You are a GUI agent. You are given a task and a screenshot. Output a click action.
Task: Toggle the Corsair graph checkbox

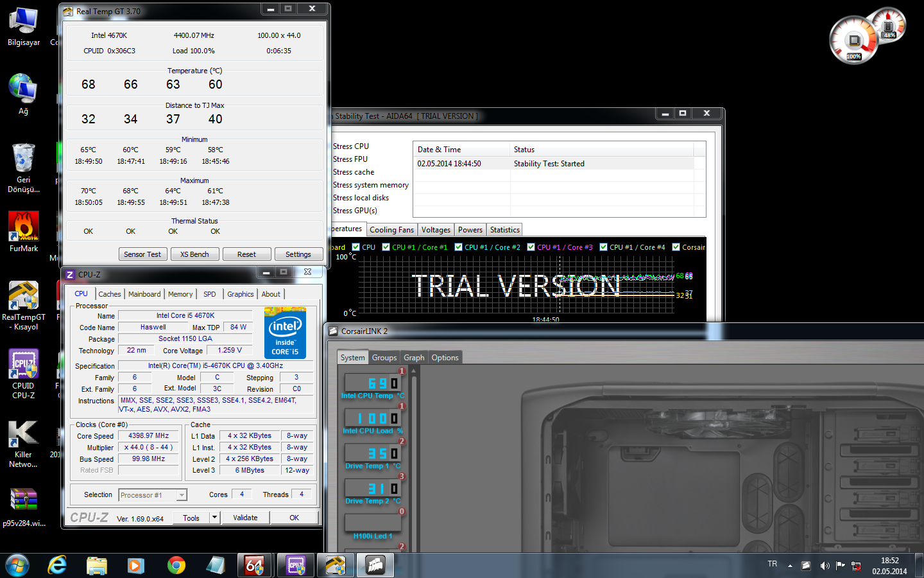pos(676,247)
